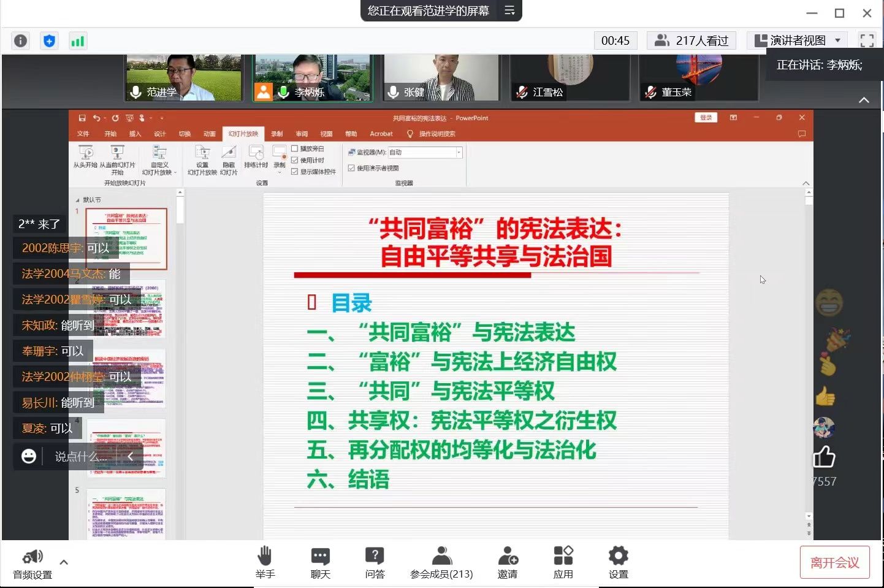This screenshot has height=588, width=884.
Task: Toggle the 显示媒体控件 checkbox
Action: coord(295,172)
